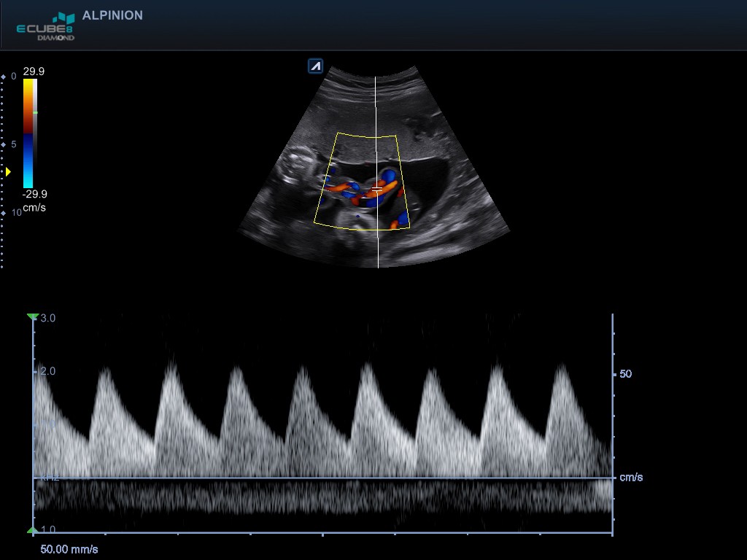The width and height of the screenshot is (747, 560).
Task: Click the Alpinion probe orientation marker icon
Action: coord(316,66)
